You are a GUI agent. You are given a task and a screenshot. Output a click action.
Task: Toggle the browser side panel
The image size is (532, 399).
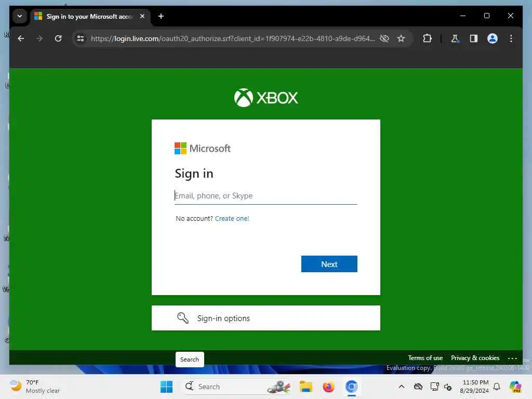474,38
